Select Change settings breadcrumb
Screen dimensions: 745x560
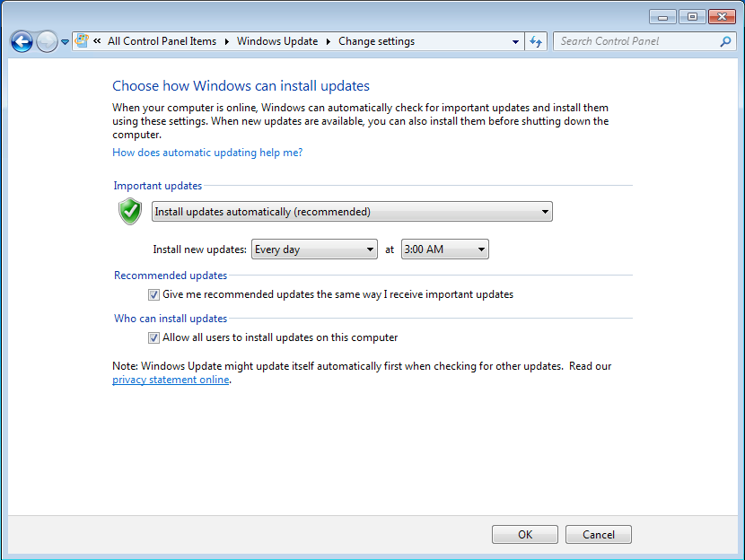(376, 41)
